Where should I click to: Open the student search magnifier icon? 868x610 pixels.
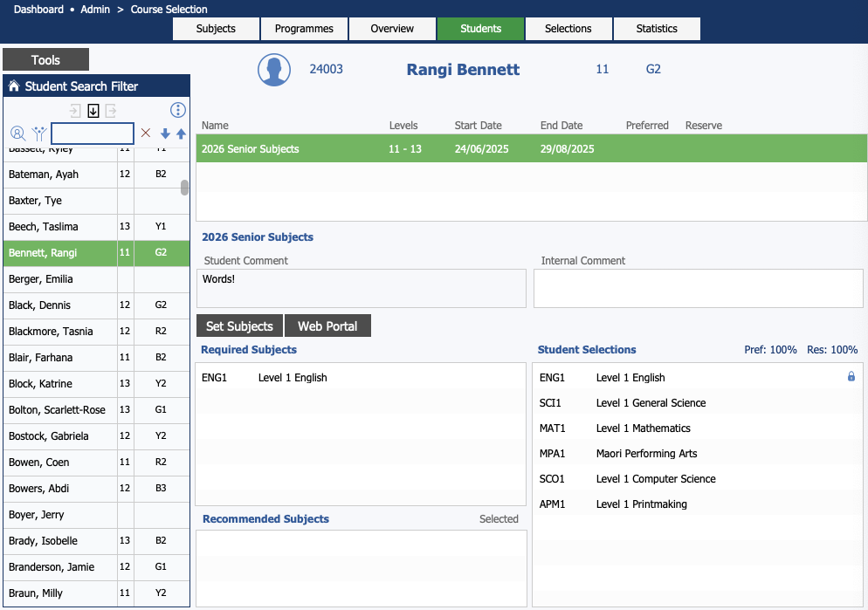point(17,134)
